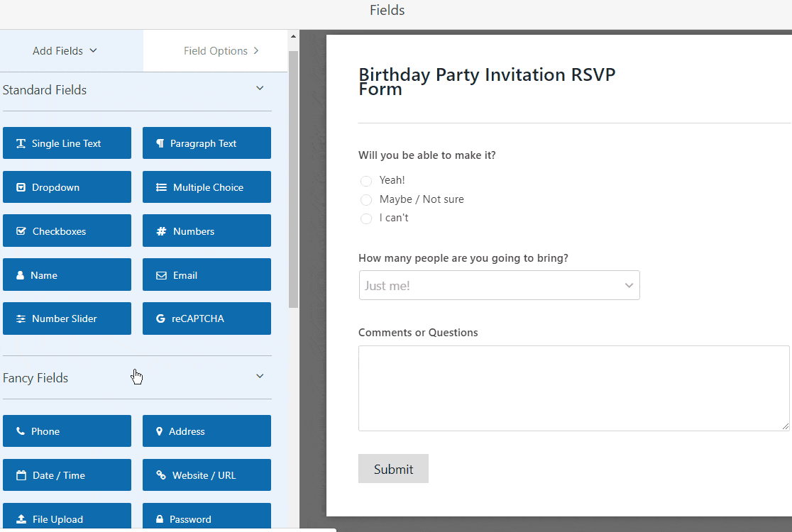The image size is (792, 532).
Task: Add a File Upload field
Action: click(x=67, y=517)
